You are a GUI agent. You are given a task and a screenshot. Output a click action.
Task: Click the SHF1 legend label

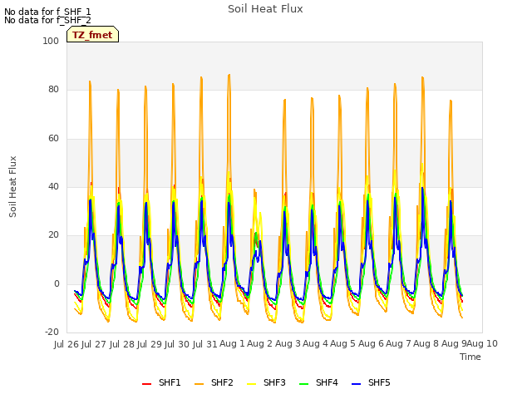click(x=170, y=382)
